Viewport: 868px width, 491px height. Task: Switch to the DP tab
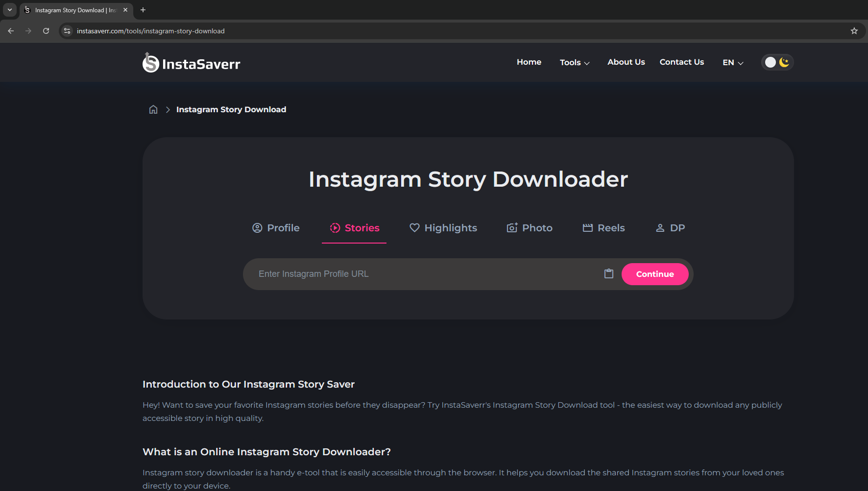coord(670,228)
